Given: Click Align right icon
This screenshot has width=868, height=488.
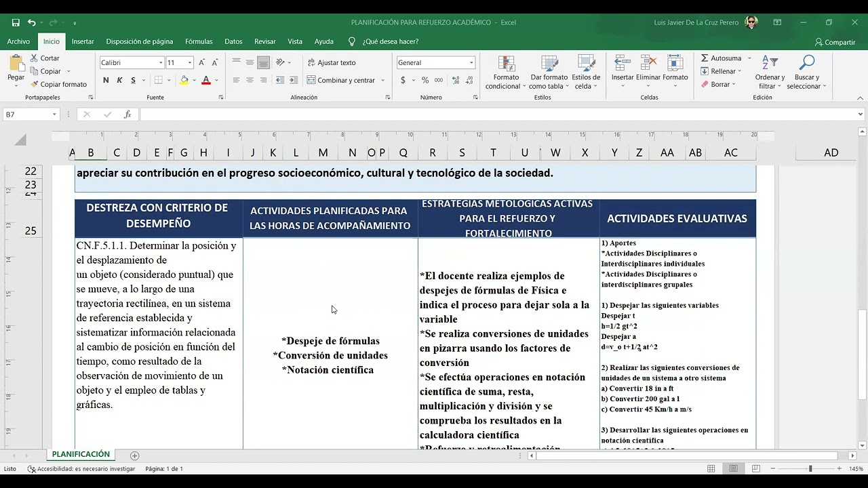Looking at the screenshot, I should pyautogui.click(x=263, y=80).
